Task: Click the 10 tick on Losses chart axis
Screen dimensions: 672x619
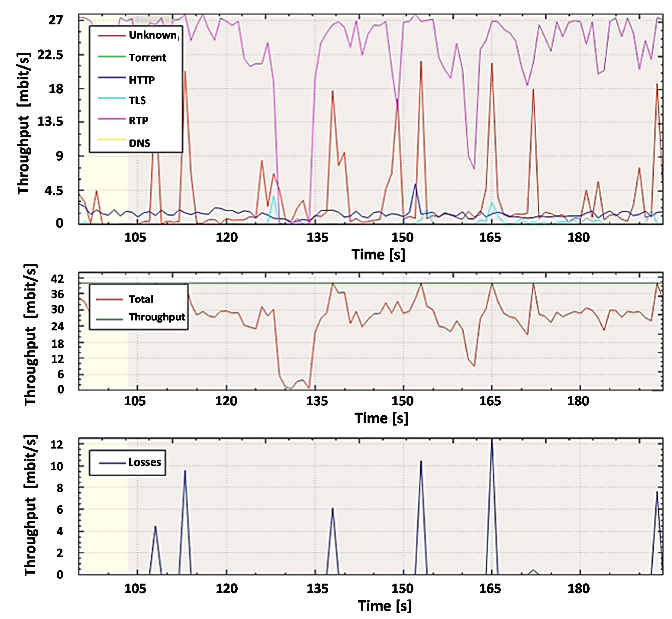Action: pyautogui.click(x=57, y=466)
